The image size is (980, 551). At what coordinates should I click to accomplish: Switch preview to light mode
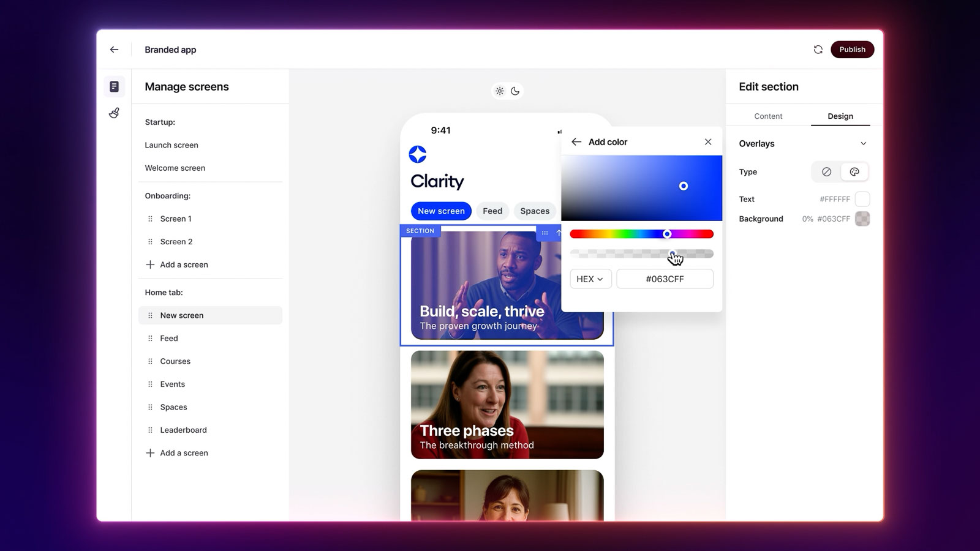(499, 91)
